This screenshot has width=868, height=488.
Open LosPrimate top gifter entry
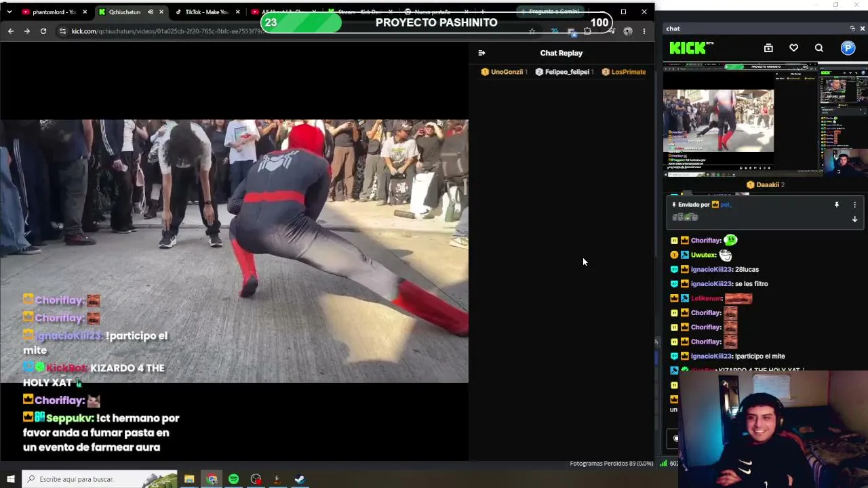coord(624,72)
